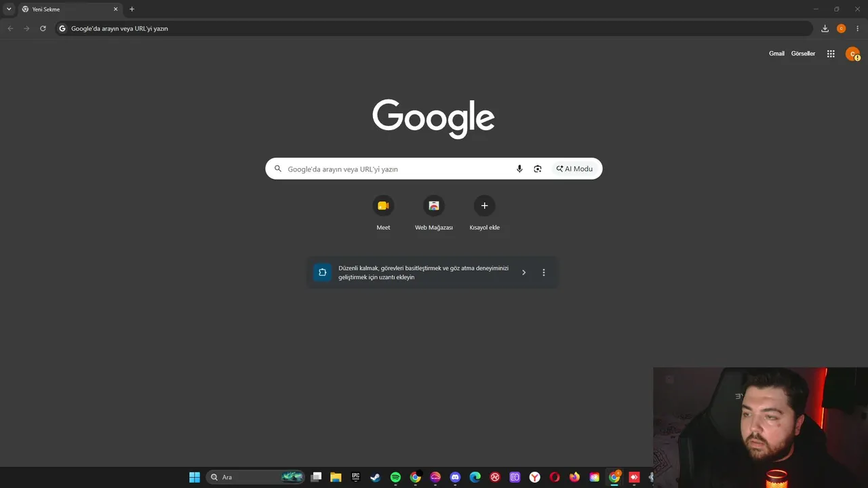Open the extension card three-dot options

(x=544, y=272)
